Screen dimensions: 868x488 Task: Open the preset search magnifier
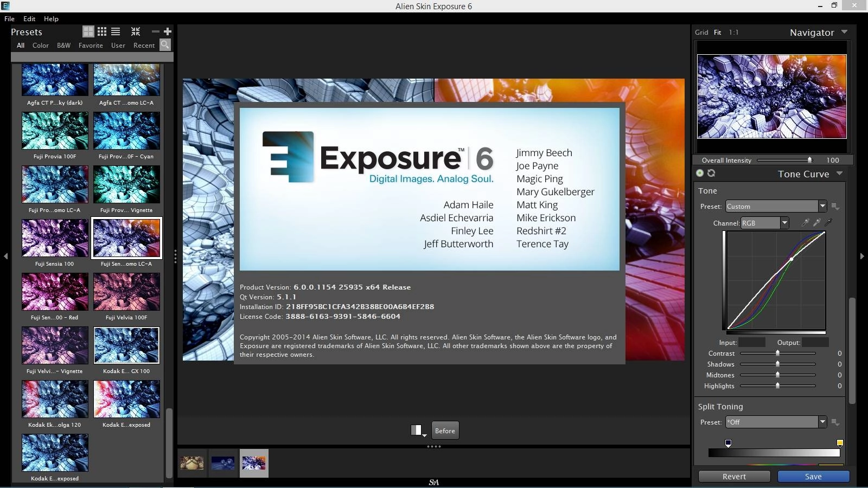click(165, 45)
